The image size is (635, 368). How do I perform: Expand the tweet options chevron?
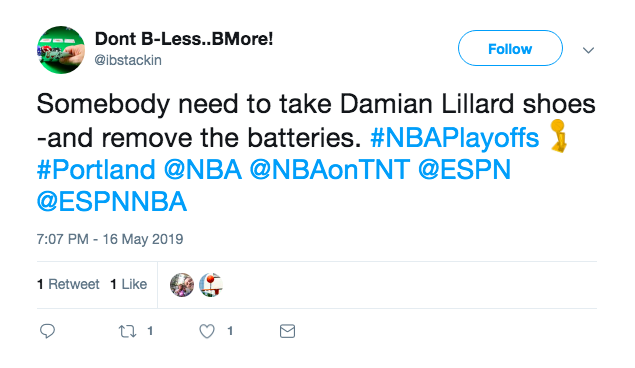click(588, 50)
